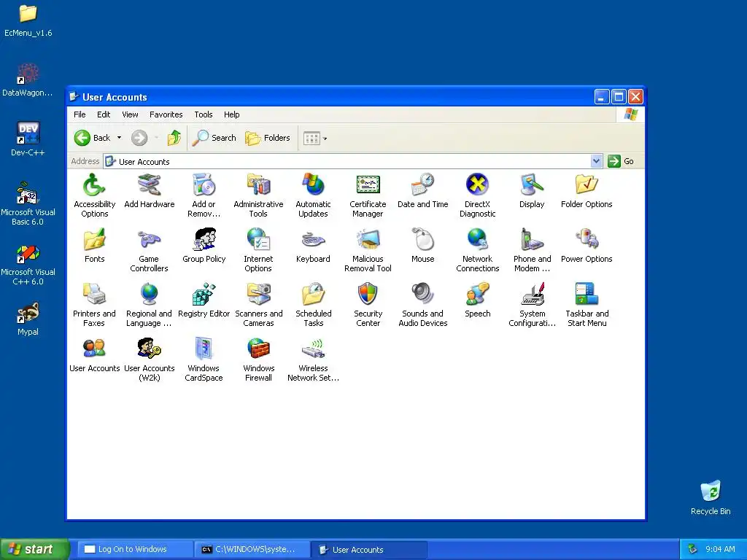Click the DirectX Diagnostic icon
Viewport: 747px width, 560px height.
[x=477, y=184]
